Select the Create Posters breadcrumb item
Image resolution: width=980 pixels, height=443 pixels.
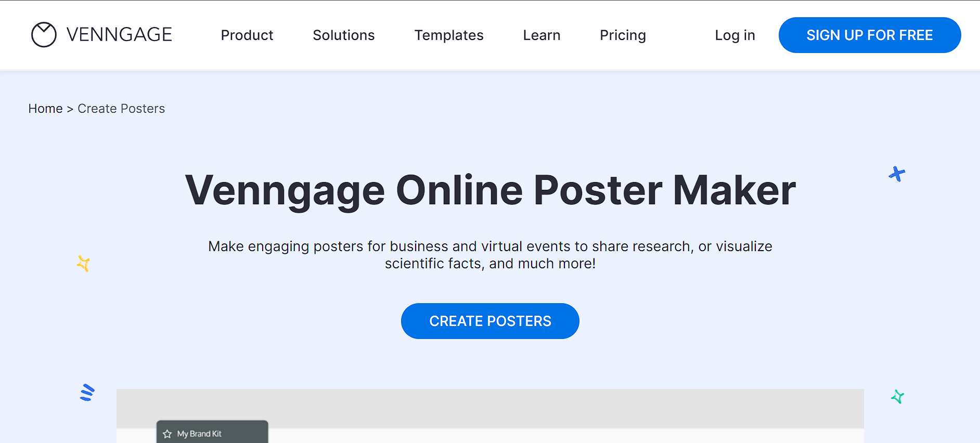click(x=121, y=108)
